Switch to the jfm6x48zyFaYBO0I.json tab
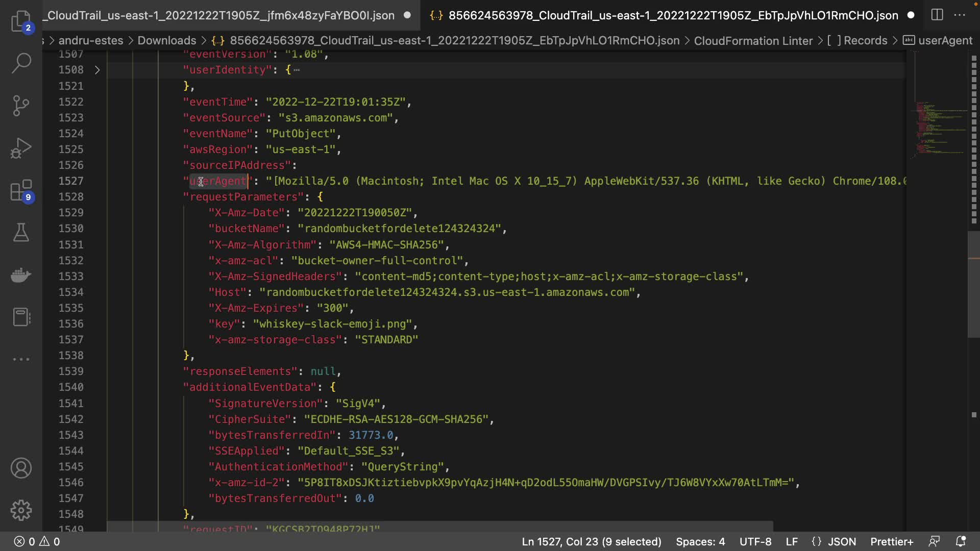This screenshot has height=551, width=980. coord(220,15)
